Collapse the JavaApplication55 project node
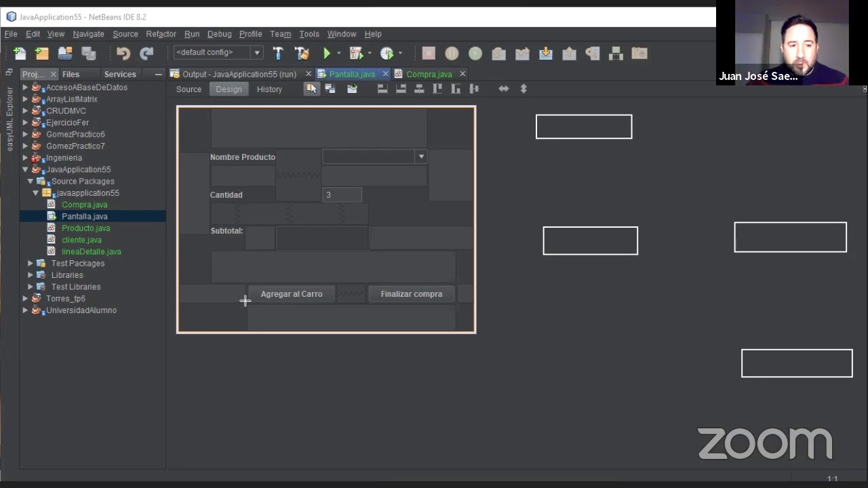 click(x=25, y=169)
